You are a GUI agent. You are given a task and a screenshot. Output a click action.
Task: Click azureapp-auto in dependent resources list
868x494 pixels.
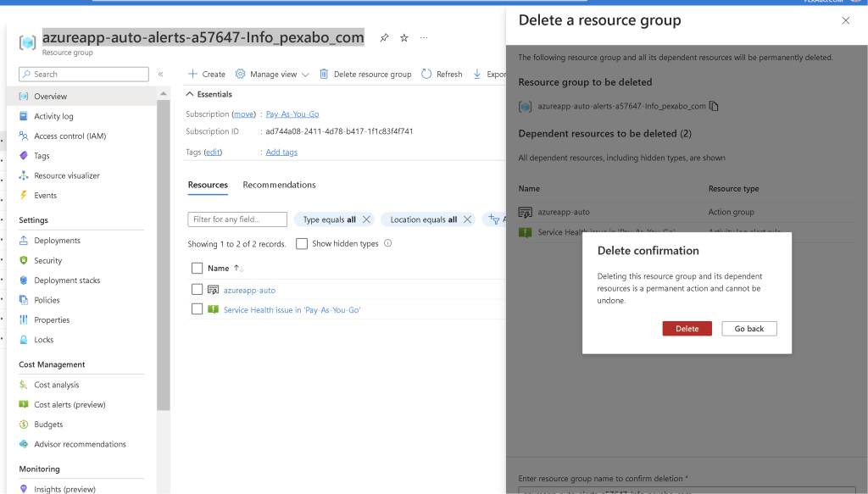pos(564,212)
